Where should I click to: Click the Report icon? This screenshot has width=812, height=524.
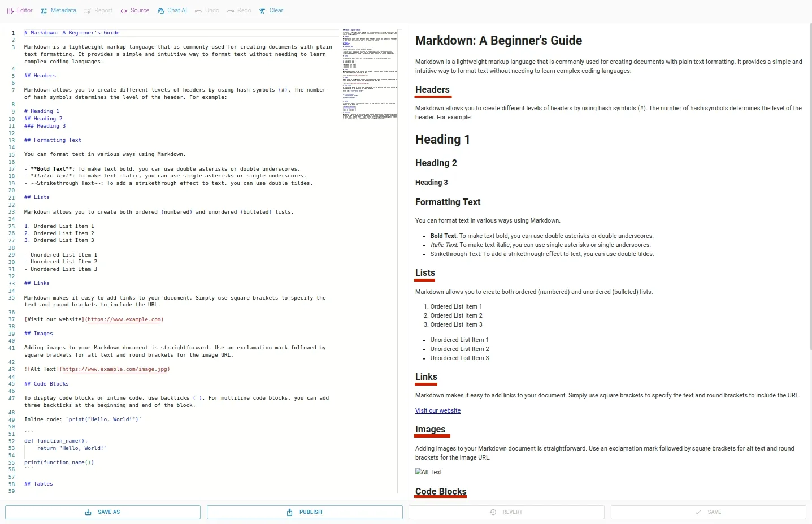[88, 11]
